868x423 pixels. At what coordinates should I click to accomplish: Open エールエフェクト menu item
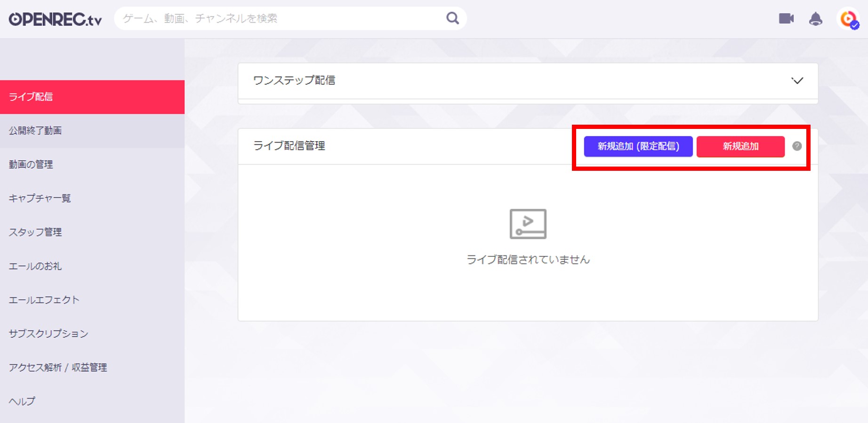coord(92,300)
